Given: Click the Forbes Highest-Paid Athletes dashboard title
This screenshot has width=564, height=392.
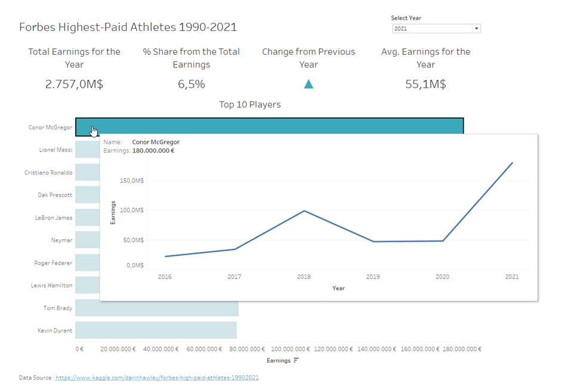Looking at the screenshot, I should (x=128, y=27).
